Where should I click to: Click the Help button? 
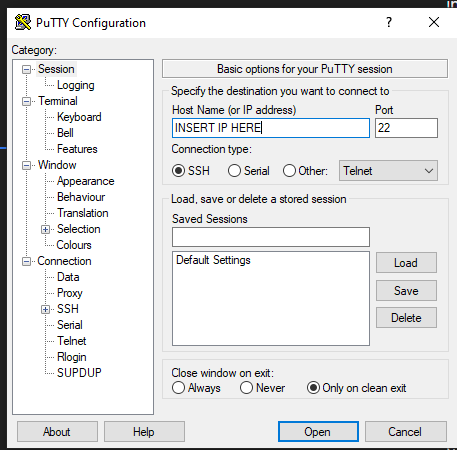[x=144, y=432]
